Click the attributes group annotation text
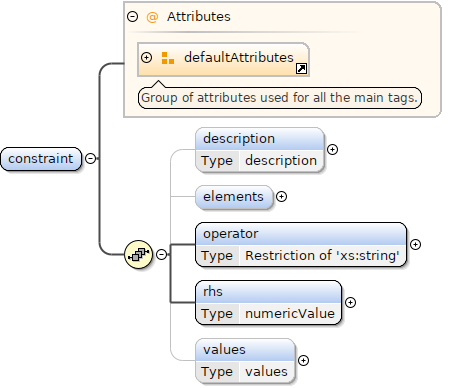The image size is (459, 388). [x=280, y=98]
